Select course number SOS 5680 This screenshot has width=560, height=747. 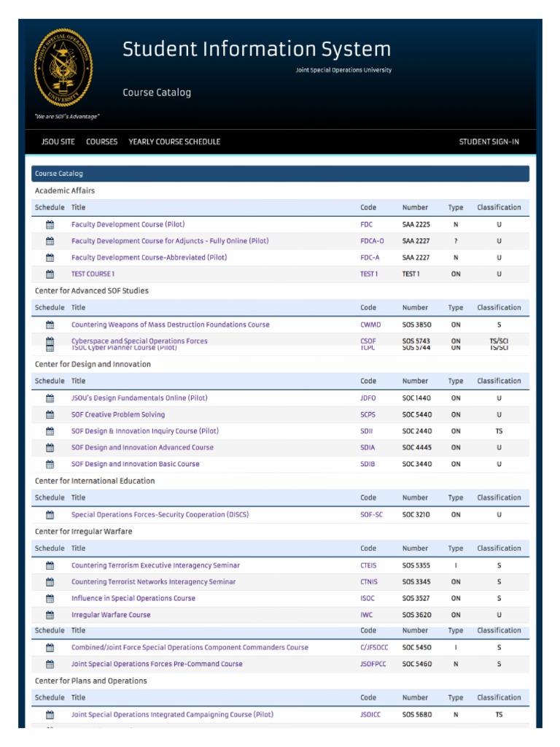[416, 715]
